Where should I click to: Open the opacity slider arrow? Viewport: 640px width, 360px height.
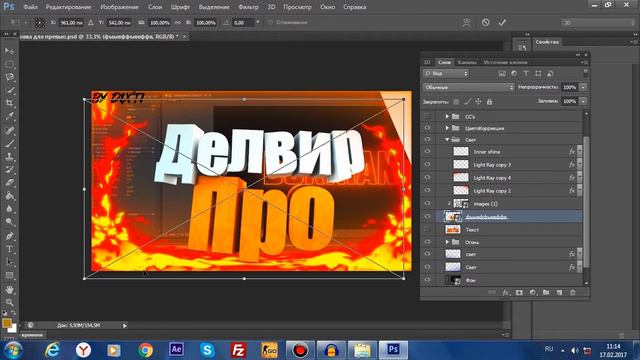(x=584, y=87)
